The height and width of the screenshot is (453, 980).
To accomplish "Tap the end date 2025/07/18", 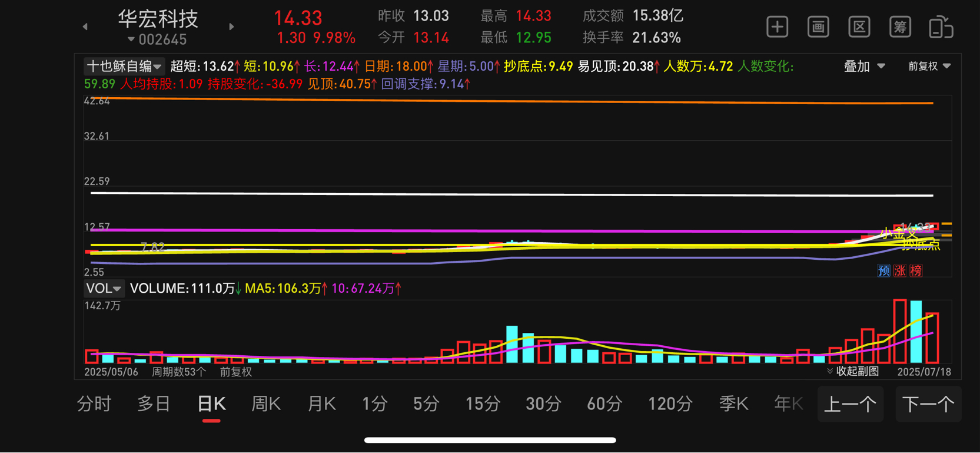I will click(x=924, y=372).
